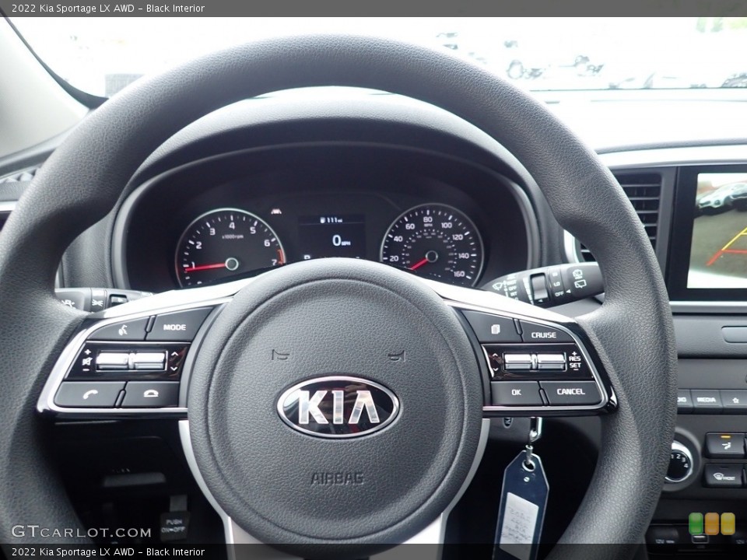Viewport: 747px width, 560px height.
Task: Click the 111 mi range readout in cluster
Action: pos(332,220)
